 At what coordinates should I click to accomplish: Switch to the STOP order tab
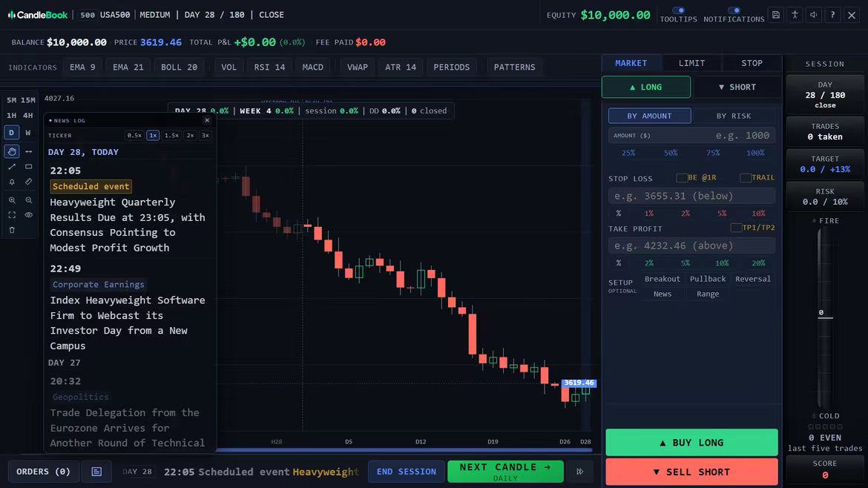(752, 63)
